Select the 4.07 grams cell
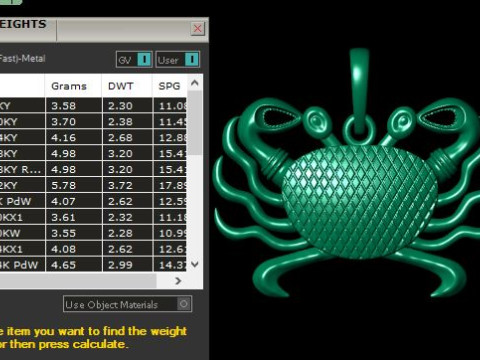The height and width of the screenshot is (360, 480). 73,201
